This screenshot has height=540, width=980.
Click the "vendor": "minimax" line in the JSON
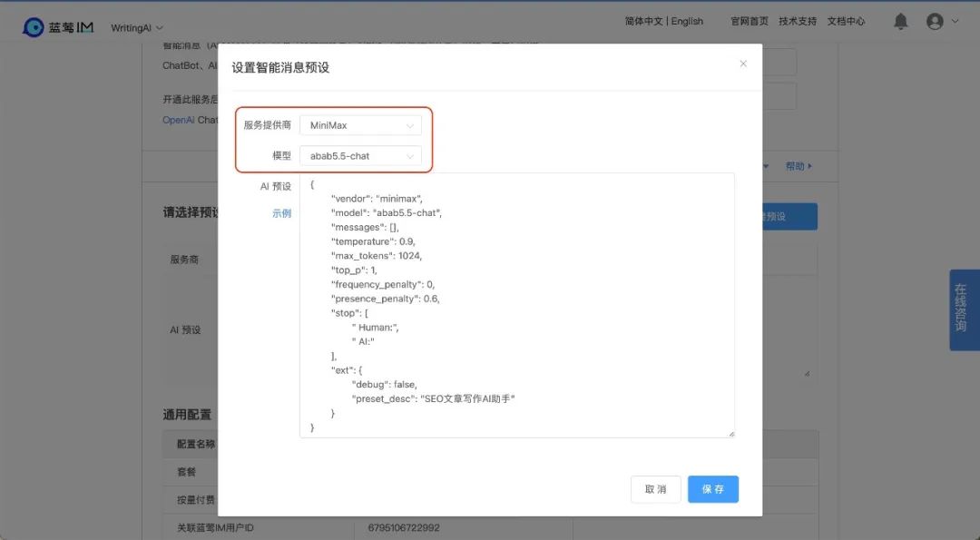tap(377, 199)
